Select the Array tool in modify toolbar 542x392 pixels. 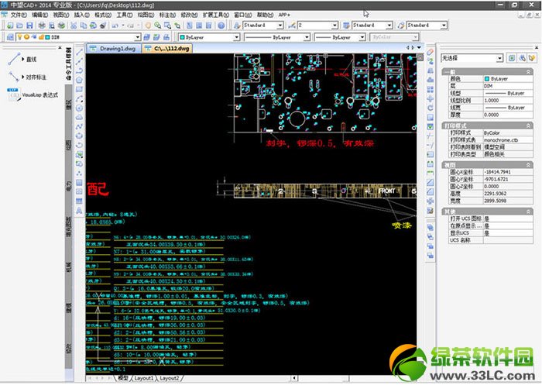430,90
